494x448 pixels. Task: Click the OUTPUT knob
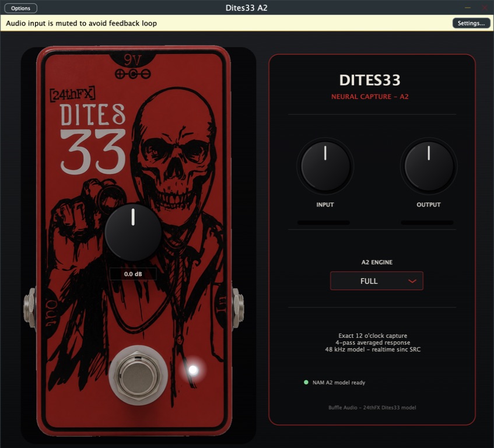tap(429, 166)
